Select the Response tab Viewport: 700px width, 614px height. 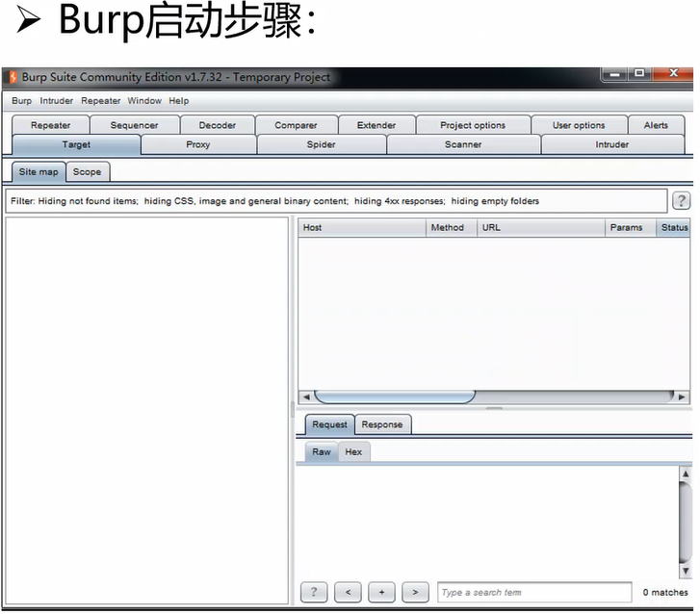[382, 424]
